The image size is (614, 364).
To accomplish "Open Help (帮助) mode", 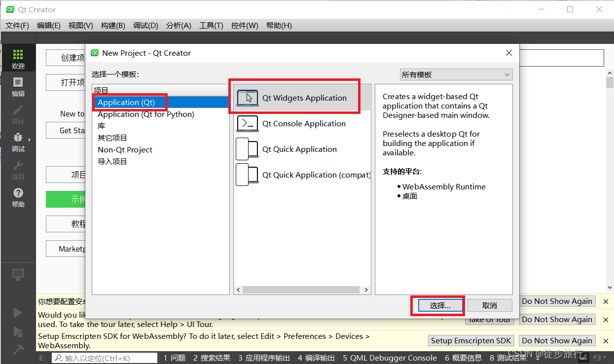I will (18, 197).
